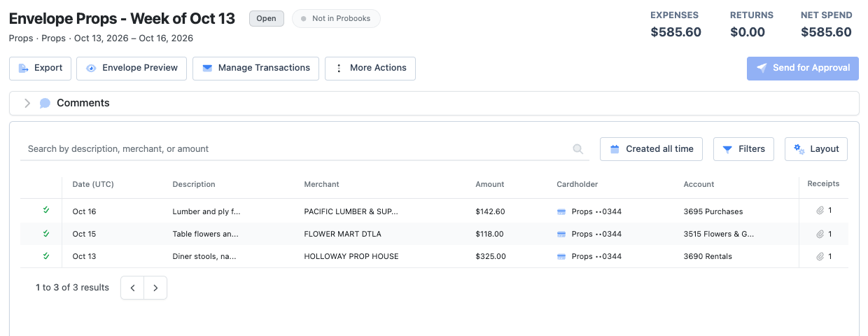Viewport: 868px width, 336px height.
Task: Open the Filters panel
Action: [743, 149]
